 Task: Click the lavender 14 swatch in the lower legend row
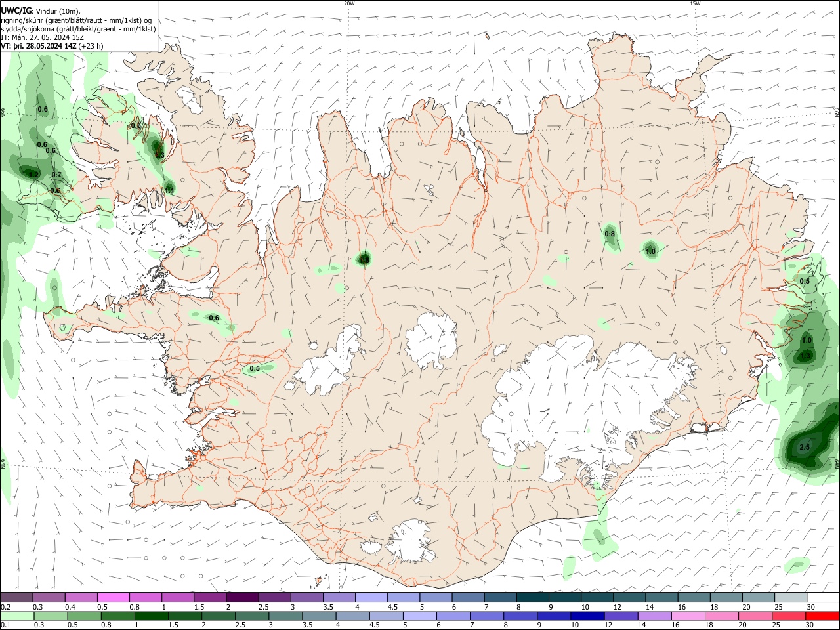click(655, 616)
